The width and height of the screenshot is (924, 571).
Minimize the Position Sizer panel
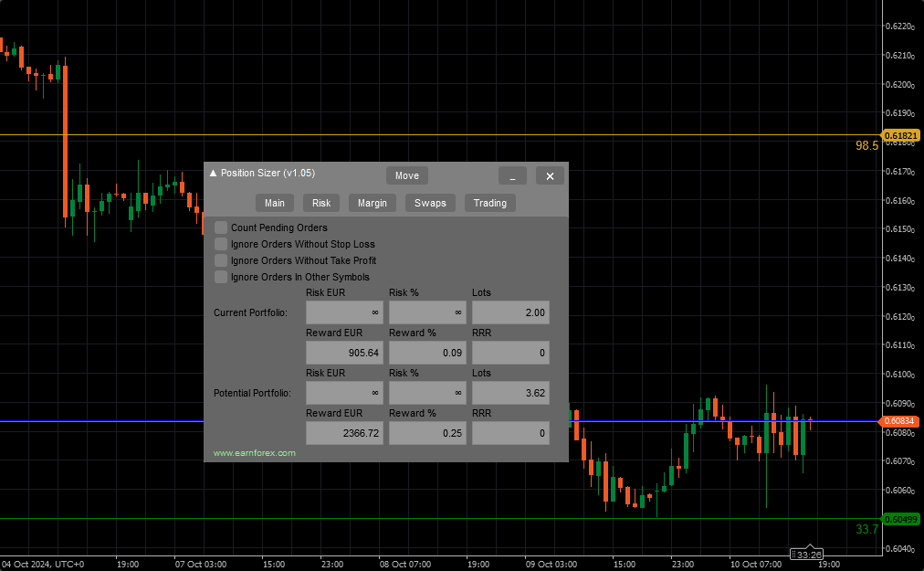512,176
